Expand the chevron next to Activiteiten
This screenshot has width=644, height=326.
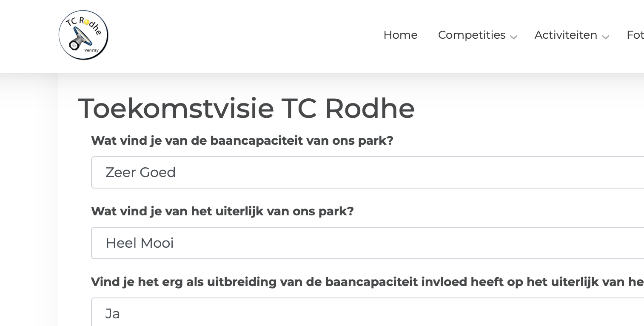pyautogui.click(x=606, y=37)
